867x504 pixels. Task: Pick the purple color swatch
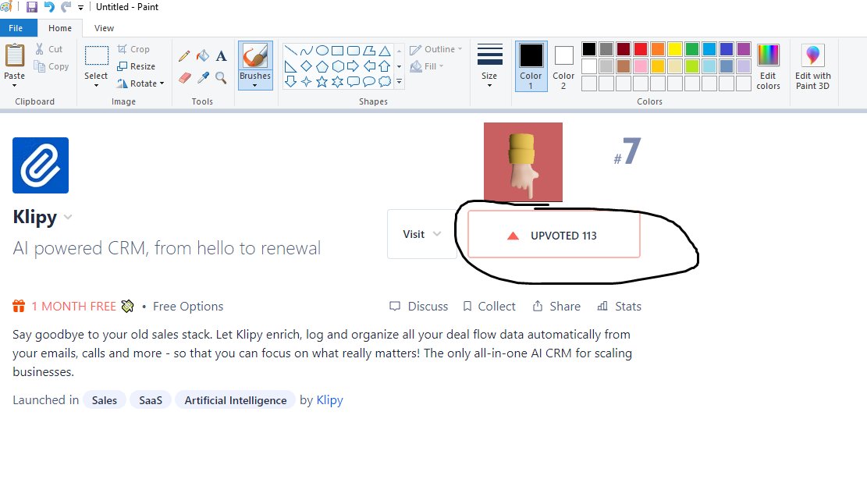[x=744, y=49]
